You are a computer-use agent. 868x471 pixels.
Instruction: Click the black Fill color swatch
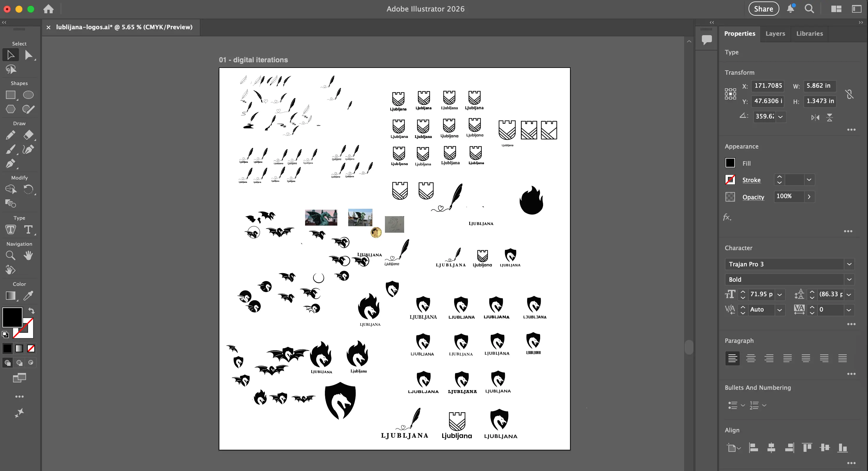730,163
